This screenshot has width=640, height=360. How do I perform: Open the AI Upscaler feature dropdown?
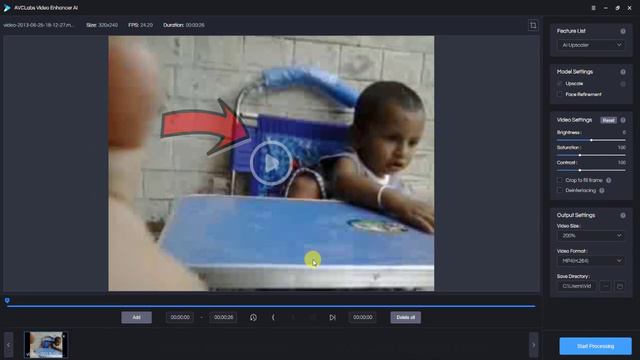click(591, 45)
